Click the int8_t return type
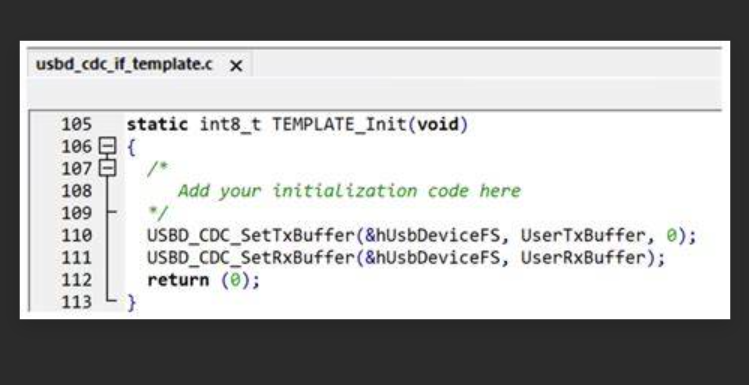Screen dimensions: 749x385 pos(230,125)
